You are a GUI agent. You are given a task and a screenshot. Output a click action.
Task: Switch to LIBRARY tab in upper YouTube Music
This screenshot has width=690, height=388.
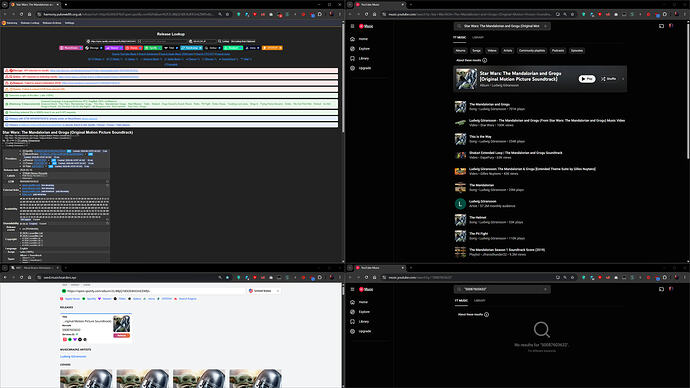click(478, 37)
